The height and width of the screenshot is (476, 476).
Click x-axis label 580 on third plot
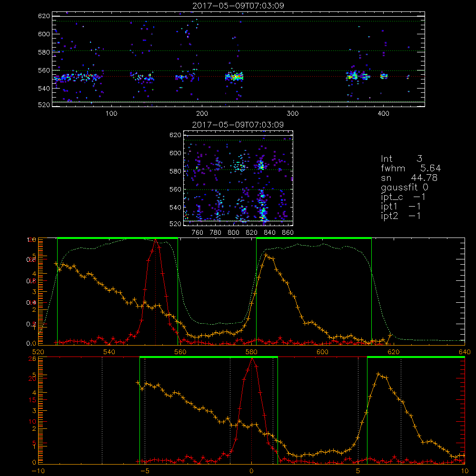(x=251, y=352)
